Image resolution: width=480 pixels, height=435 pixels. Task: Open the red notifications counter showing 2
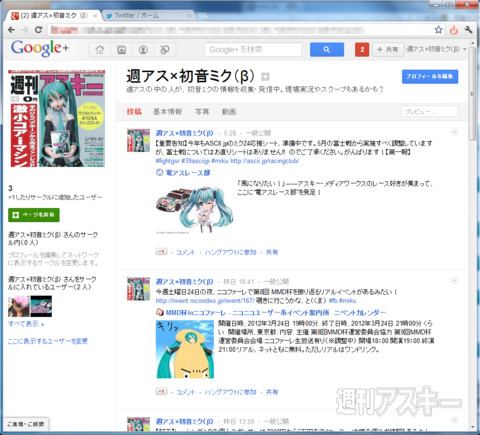coord(362,50)
